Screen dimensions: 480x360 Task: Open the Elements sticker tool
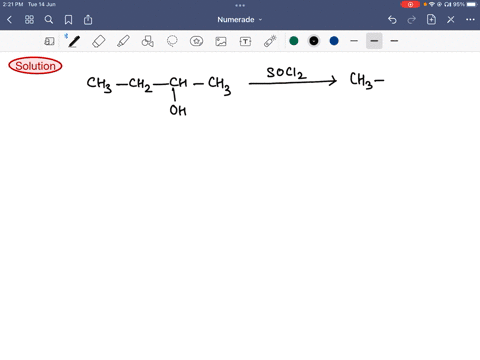[196, 41]
